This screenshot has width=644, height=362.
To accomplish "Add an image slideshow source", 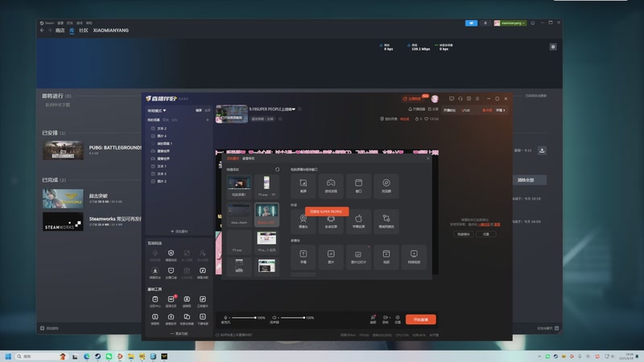I will 358,257.
